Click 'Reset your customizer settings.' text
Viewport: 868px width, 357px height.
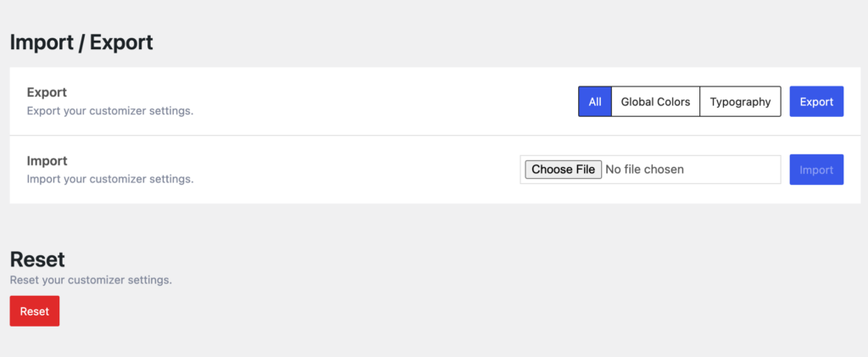pos(91,279)
